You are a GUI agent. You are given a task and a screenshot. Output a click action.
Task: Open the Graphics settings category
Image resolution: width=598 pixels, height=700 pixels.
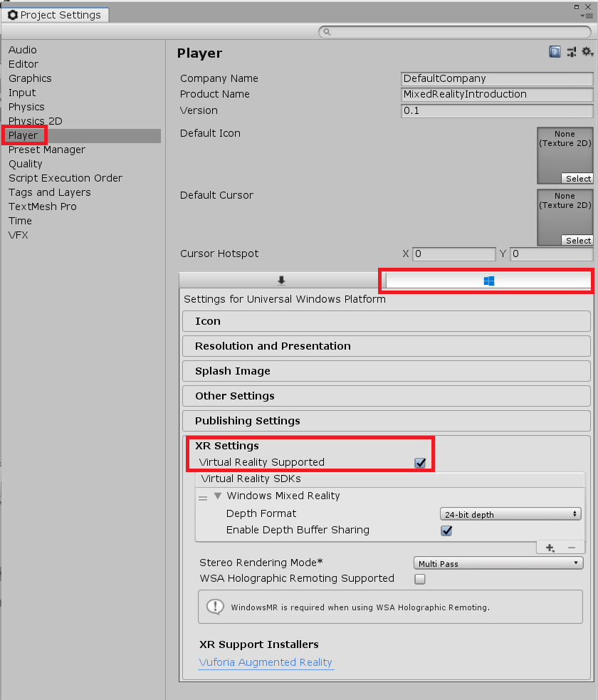click(x=31, y=78)
